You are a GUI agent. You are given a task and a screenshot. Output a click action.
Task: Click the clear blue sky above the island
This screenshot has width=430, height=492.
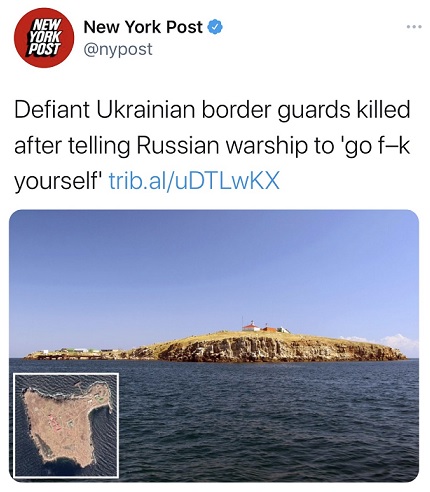click(x=213, y=263)
